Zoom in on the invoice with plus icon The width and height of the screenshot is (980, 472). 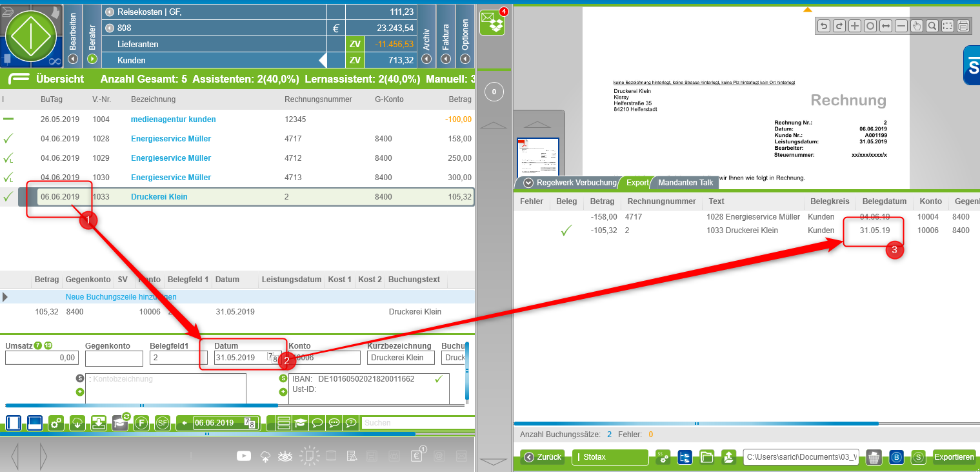tap(855, 26)
